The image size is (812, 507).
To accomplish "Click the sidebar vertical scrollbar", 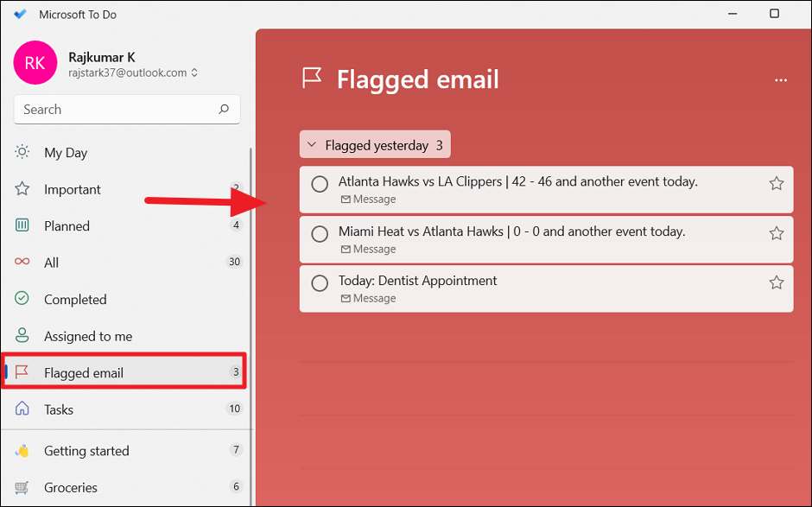I will [251, 326].
